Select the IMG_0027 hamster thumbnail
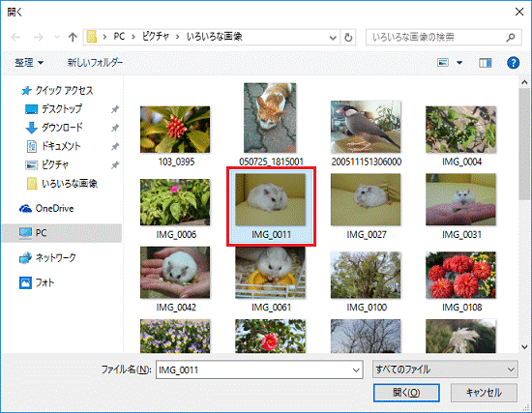Image resolution: width=532 pixels, height=413 pixels. [x=366, y=199]
